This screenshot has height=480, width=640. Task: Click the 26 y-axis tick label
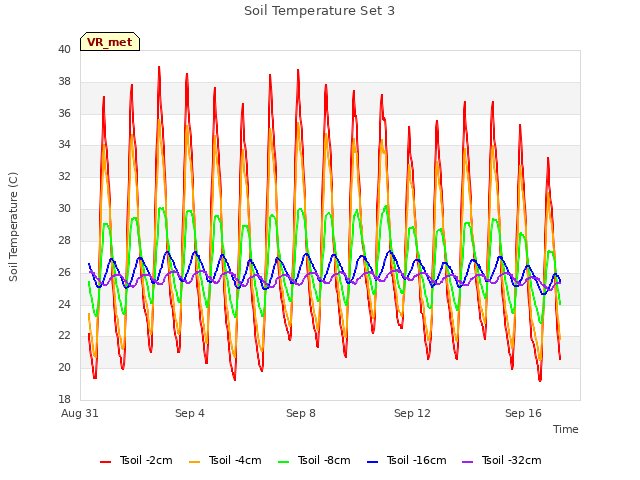pyautogui.click(x=64, y=272)
